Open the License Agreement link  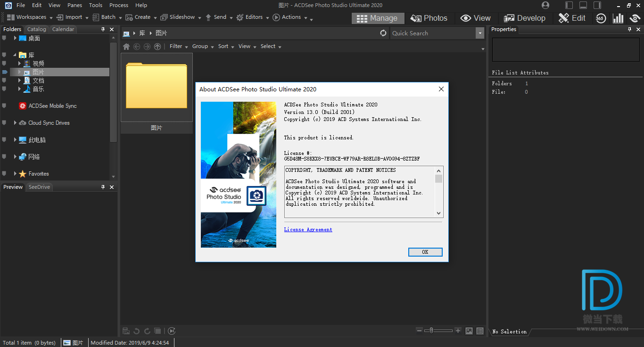(308, 230)
